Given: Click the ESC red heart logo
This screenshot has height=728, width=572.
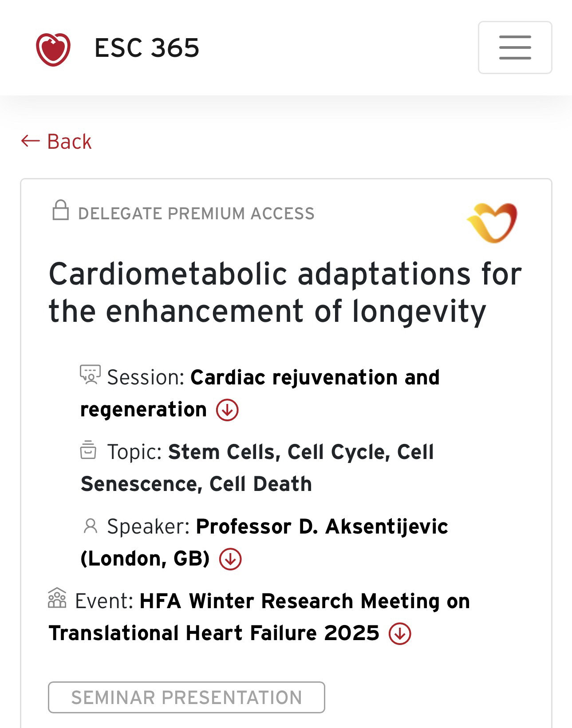Looking at the screenshot, I should [x=53, y=49].
